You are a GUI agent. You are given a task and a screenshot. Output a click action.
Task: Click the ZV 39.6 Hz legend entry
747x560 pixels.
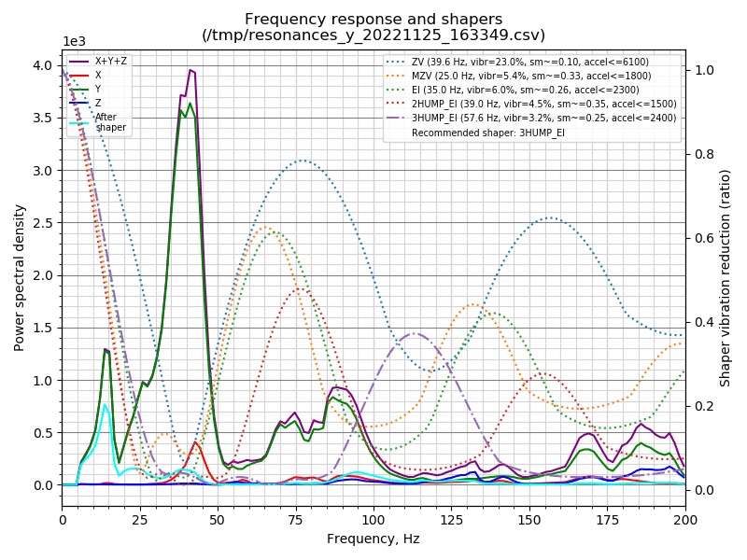click(x=517, y=62)
